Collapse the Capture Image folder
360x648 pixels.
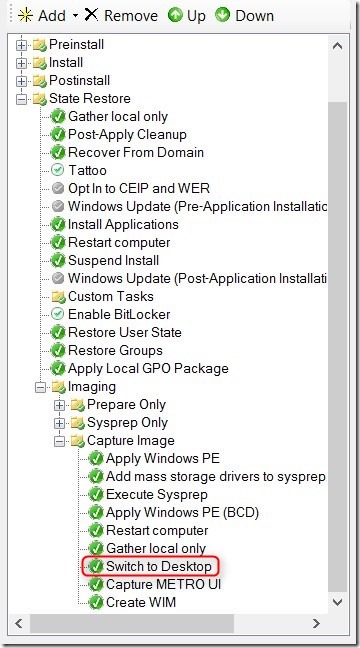tap(59, 441)
